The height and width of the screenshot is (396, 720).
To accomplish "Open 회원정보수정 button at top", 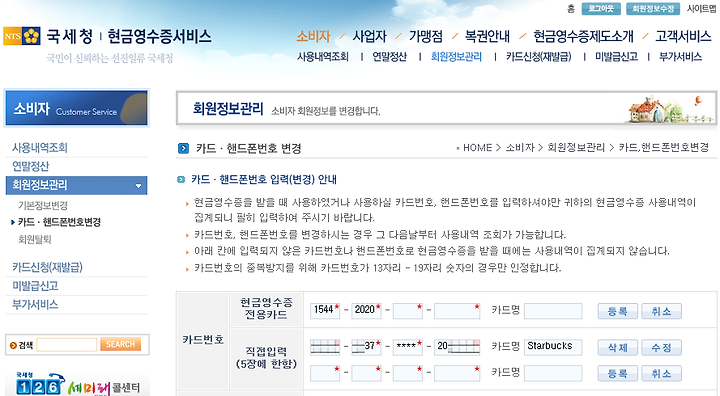I will pyautogui.click(x=652, y=9).
